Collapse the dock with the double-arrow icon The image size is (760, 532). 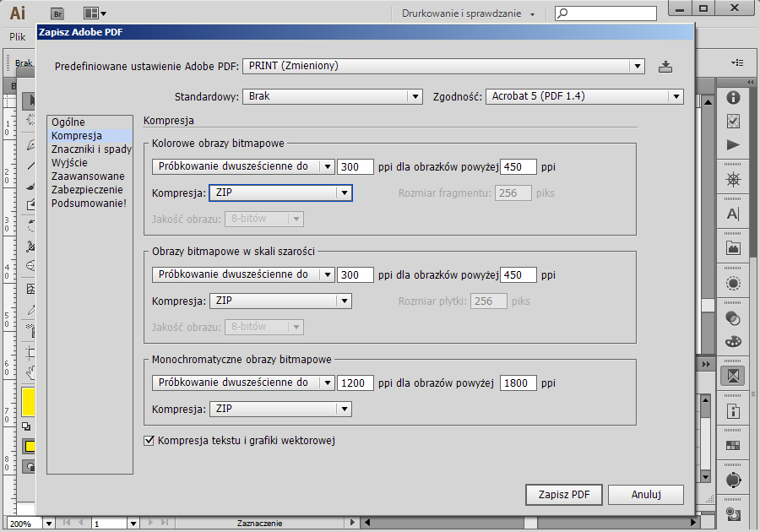click(751, 83)
